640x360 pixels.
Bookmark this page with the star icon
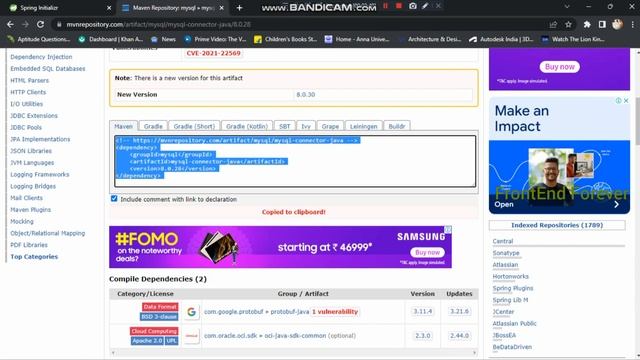568,24
